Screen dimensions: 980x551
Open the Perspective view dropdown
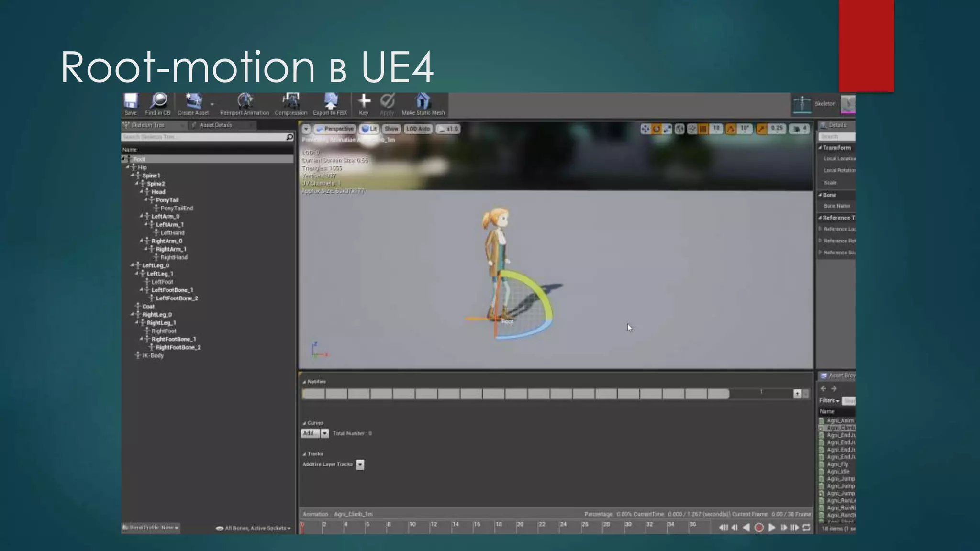[335, 129]
